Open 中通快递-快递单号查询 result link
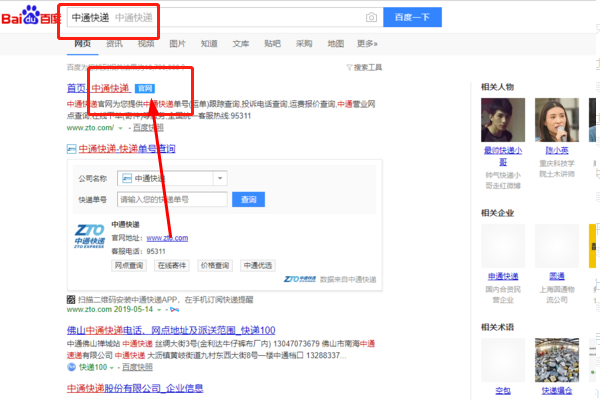The height and width of the screenshot is (400, 600). 127,149
